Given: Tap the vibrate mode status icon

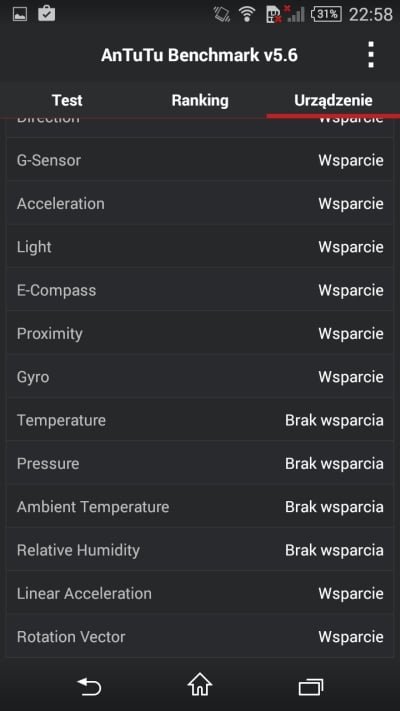Looking at the screenshot, I should [x=222, y=15].
